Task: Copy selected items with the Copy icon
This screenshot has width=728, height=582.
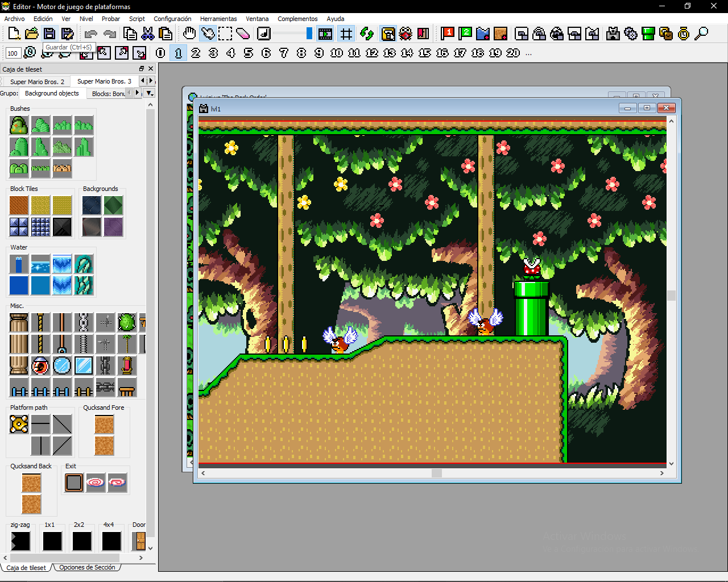Action: point(130,34)
